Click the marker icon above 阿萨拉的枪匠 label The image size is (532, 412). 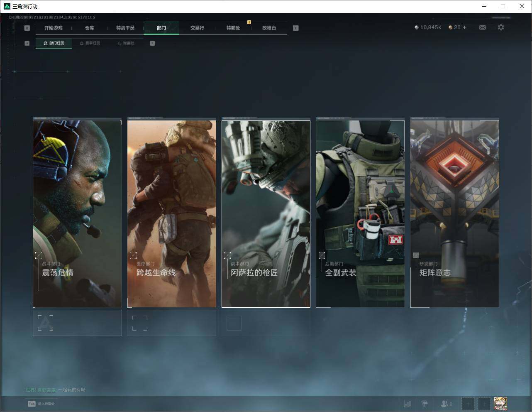(227, 255)
